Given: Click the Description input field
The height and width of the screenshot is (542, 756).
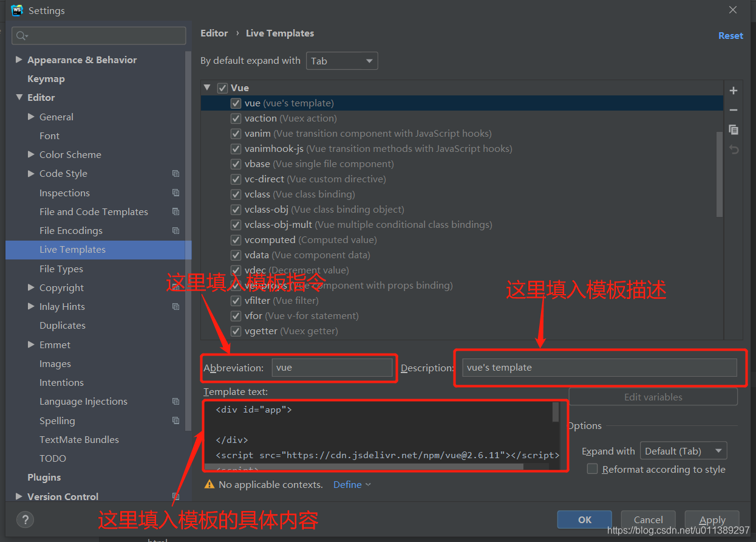Looking at the screenshot, I should tap(599, 368).
